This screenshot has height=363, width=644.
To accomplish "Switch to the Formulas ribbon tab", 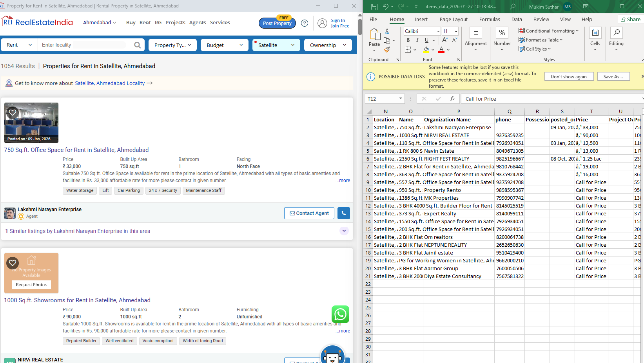I will coord(490,19).
